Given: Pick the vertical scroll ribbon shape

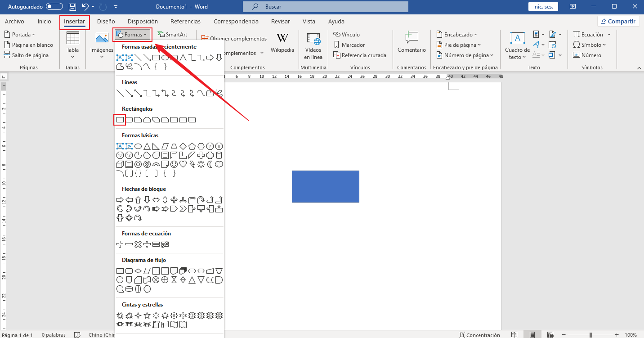Looking at the screenshot, I should click(x=156, y=324).
